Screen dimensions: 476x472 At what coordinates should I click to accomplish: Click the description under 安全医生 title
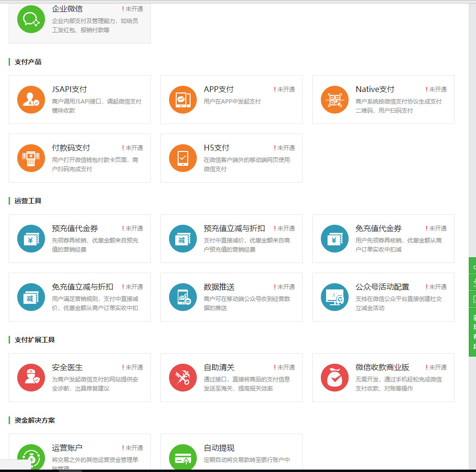pos(95,384)
